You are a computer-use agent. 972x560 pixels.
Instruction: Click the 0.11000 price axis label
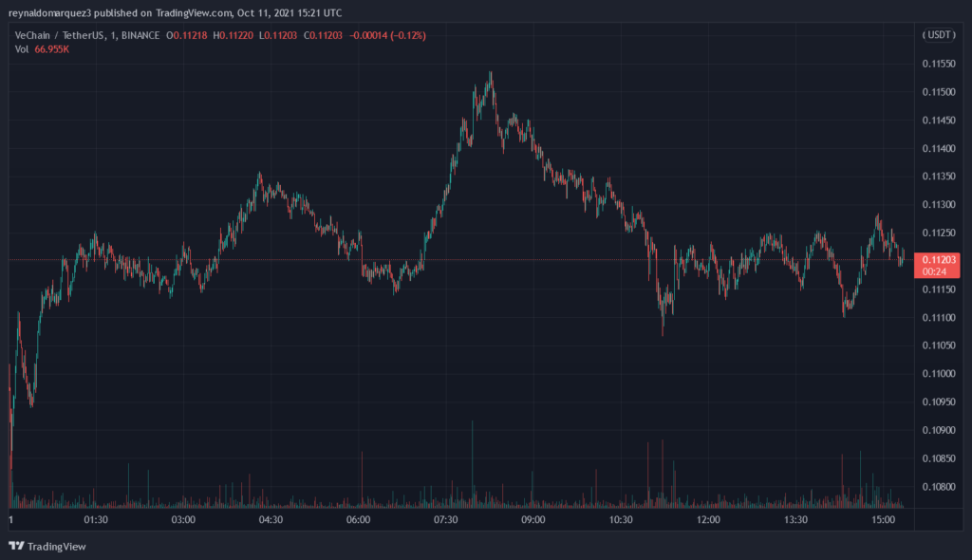tap(939, 374)
